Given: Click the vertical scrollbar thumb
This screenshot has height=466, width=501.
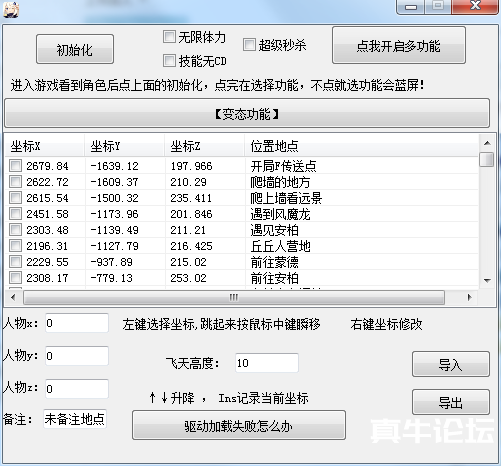Looking at the screenshot, I should click(487, 159).
